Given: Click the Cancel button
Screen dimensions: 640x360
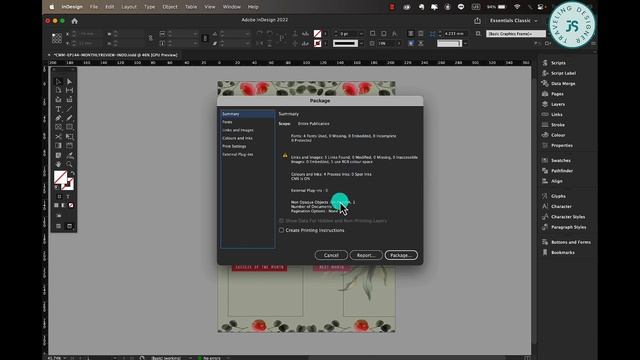Looking at the screenshot, I should pyautogui.click(x=331, y=255).
